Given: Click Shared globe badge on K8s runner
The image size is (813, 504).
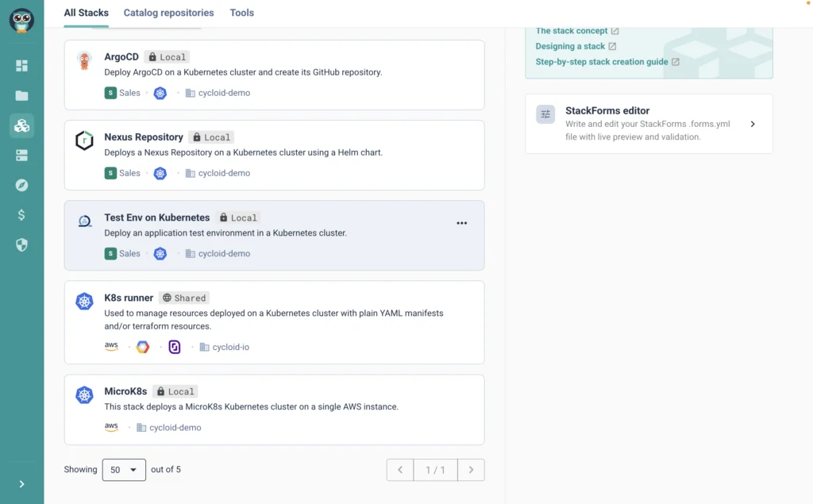Looking at the screenshot, I should click(x=184, y=298).
